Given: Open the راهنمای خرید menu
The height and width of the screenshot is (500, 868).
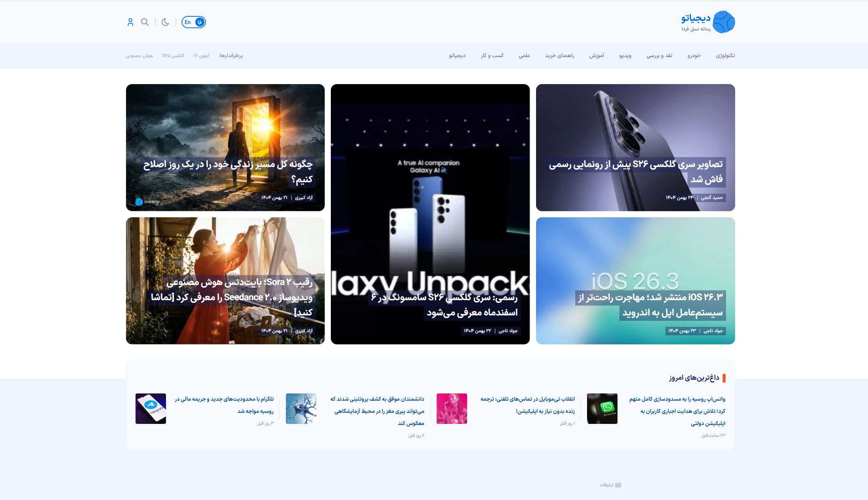Looking at the screenshot, I should pos(560,56).
